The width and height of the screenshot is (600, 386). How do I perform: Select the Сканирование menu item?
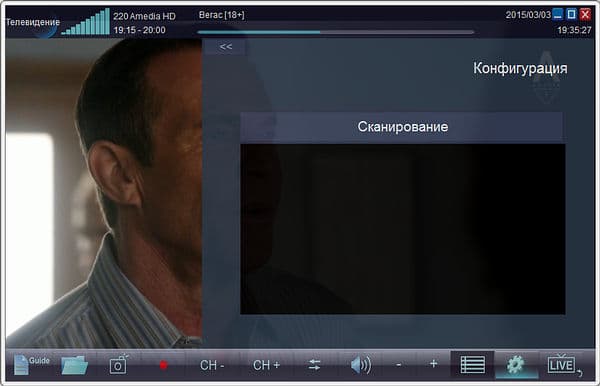pyautogui.click(x=403, y=127)
